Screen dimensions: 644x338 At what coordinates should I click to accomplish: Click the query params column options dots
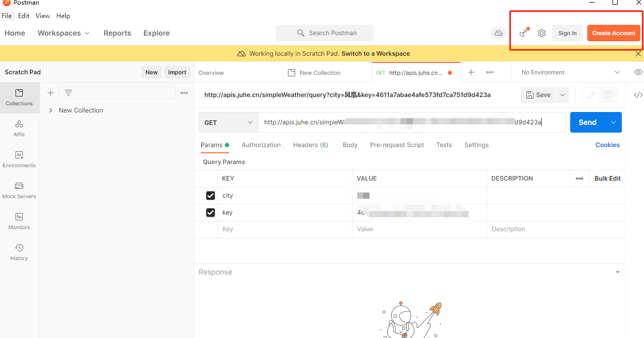(579, 179)
